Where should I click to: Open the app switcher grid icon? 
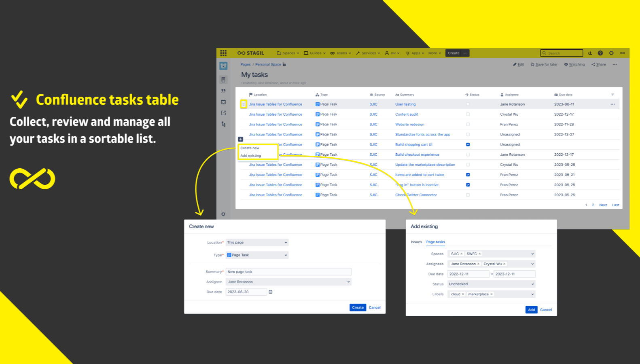point(223,53)
